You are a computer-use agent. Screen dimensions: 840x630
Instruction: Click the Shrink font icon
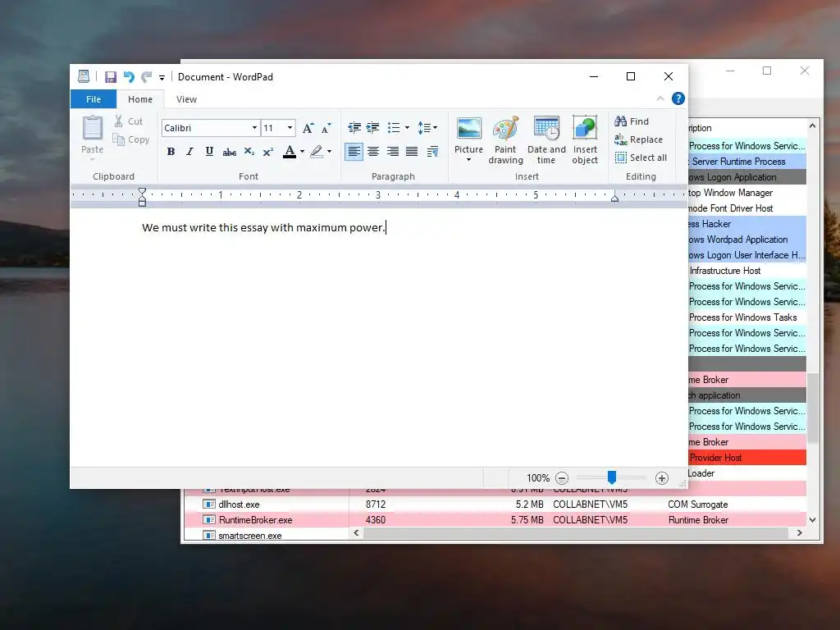(326, 128)
